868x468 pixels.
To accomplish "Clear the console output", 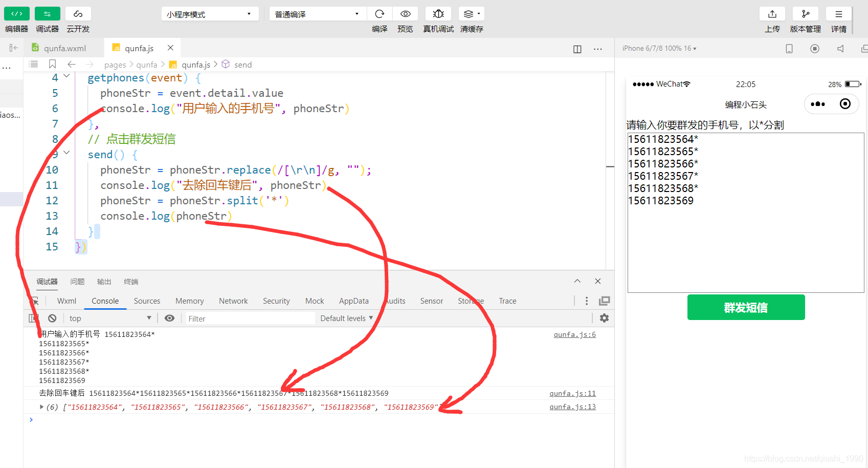I will click(x=52, y=318).
